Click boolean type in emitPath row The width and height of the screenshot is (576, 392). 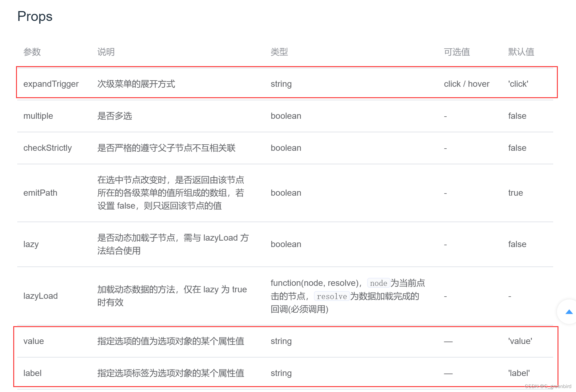pos(286,193)
